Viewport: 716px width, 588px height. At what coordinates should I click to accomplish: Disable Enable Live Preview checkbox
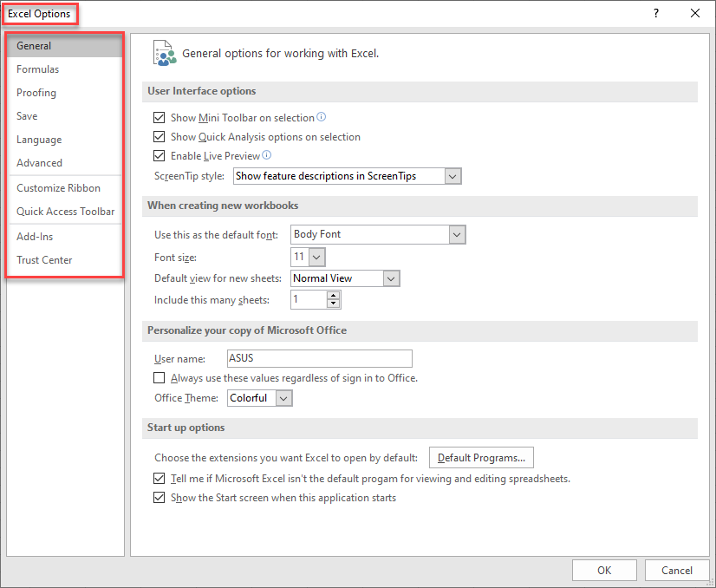(159, 156)
